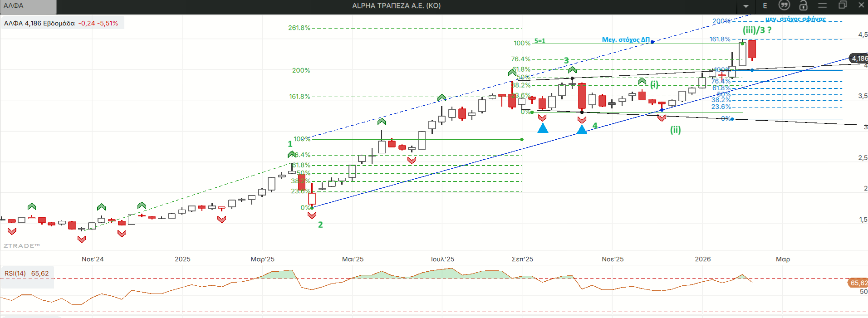Open the two-line menu icon

click(x=823, y=5)
